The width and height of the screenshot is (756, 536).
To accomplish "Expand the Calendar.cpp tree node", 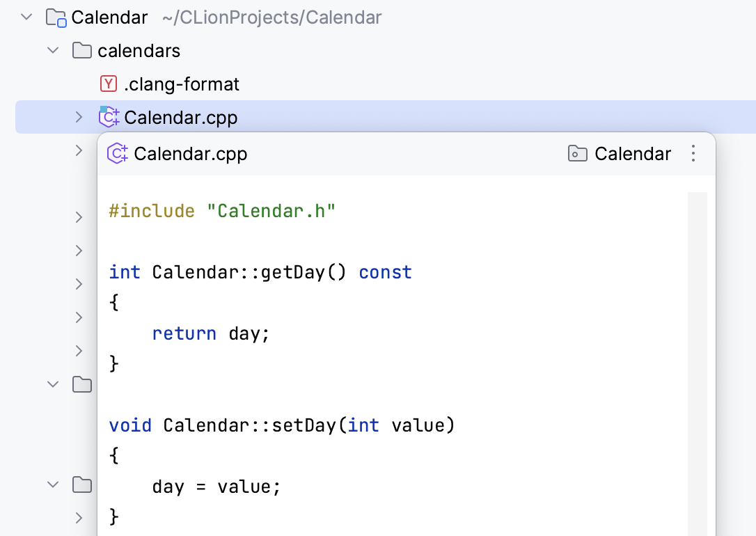I will pyautogui.click(x=79, y=118).
